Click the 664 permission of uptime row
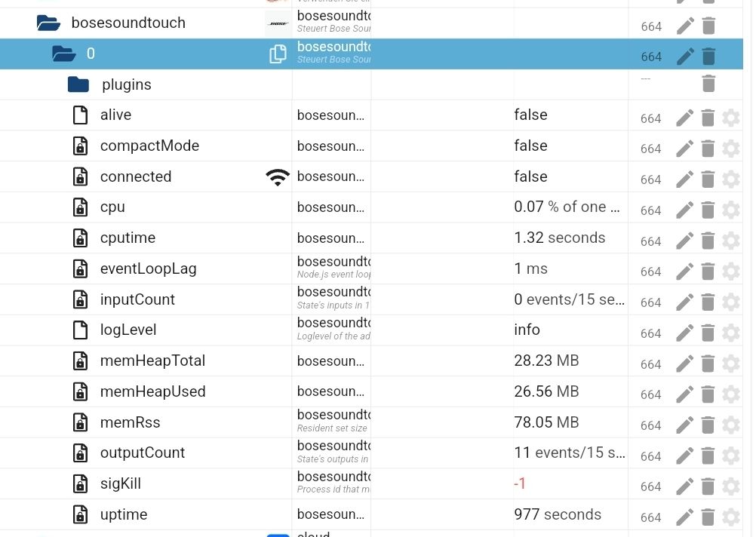Image resolution: width=756 pixels, height=537 pixels. [650, 517]
